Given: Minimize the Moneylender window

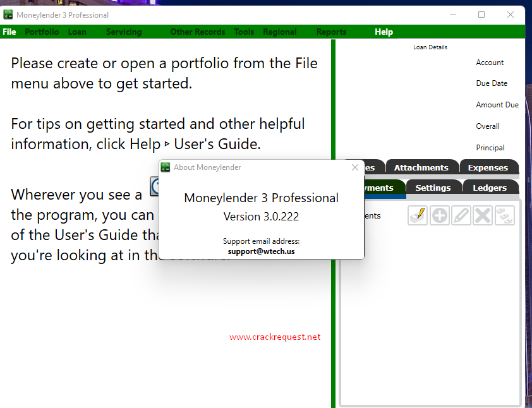Looking at the screenshot, I should 453,15.
